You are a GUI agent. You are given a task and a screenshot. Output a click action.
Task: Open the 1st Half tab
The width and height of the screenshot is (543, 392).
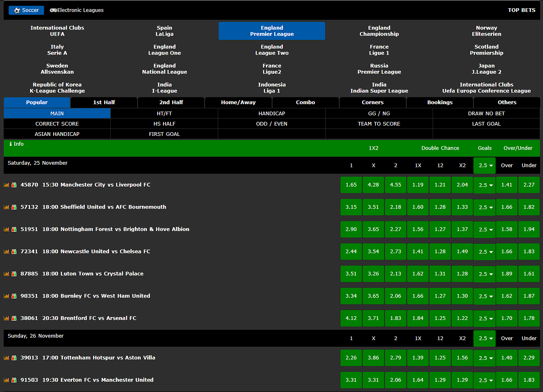tap(104, 103)
